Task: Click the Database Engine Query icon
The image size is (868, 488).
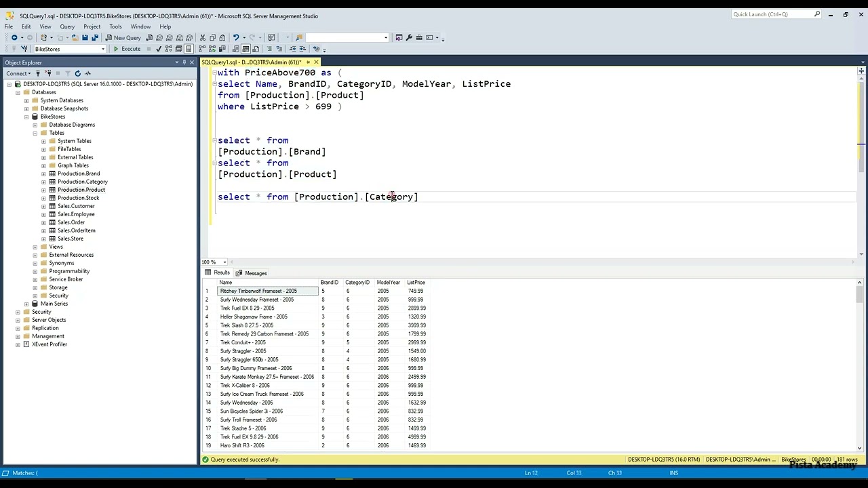Action: [150, 37]
